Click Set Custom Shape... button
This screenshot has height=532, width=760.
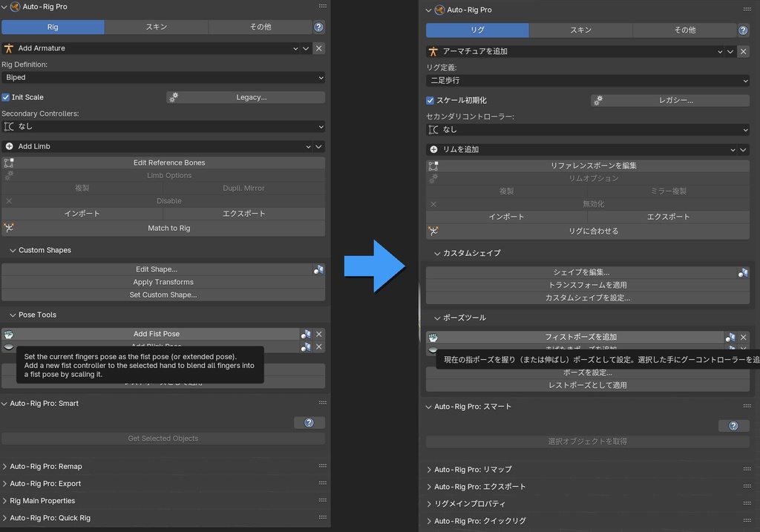[x=163, y=295]
